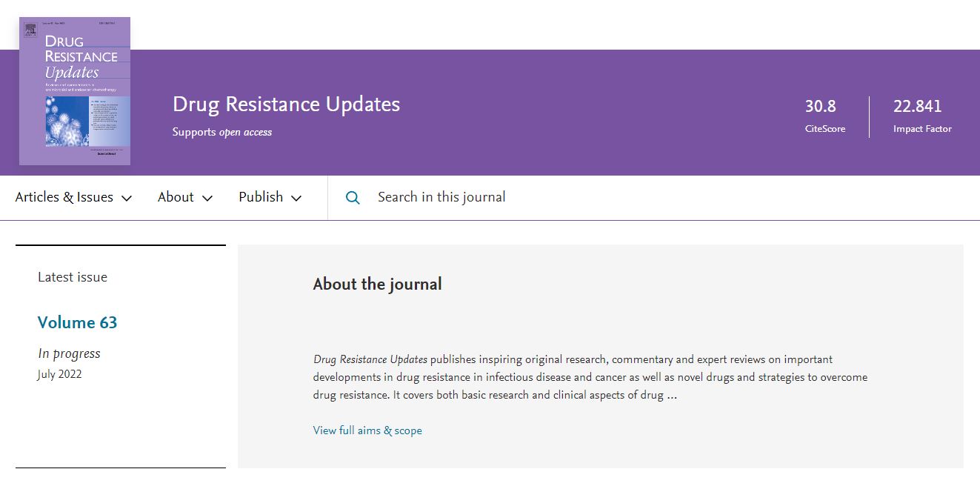Open the Drug Resistance Updates cover thumbnail
This screenshot has height=489, width=980.
click(75, 91)
